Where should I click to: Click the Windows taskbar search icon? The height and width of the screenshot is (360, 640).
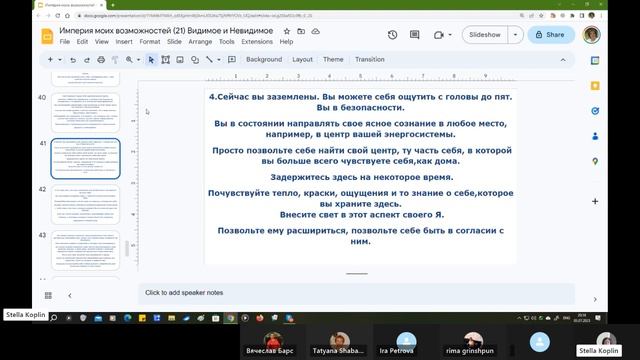coord(53,318)
